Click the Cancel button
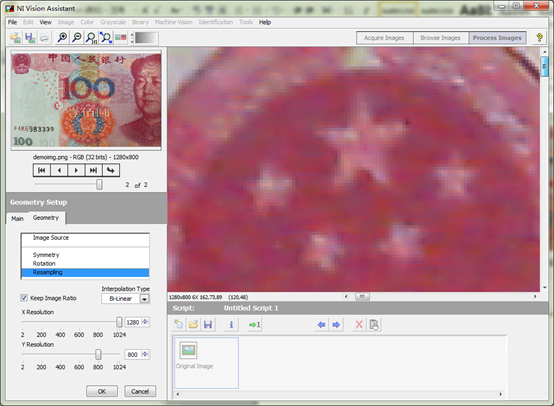The height and width of the screenshot is (406, 554). point(140,391)
